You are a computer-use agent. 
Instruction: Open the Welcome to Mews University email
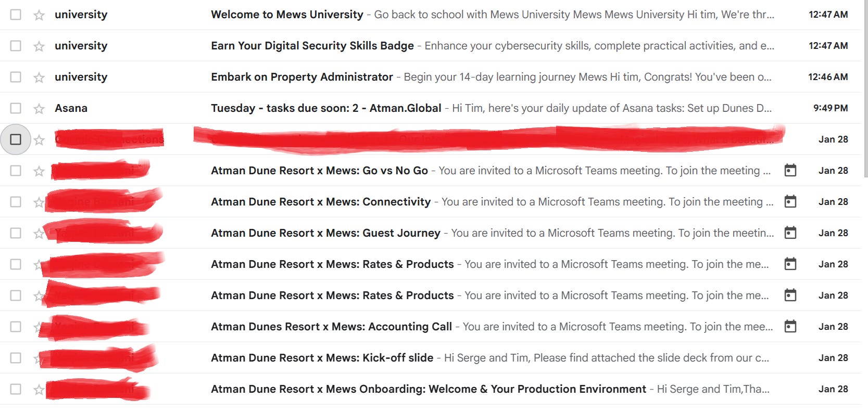[x=431, y=15]
